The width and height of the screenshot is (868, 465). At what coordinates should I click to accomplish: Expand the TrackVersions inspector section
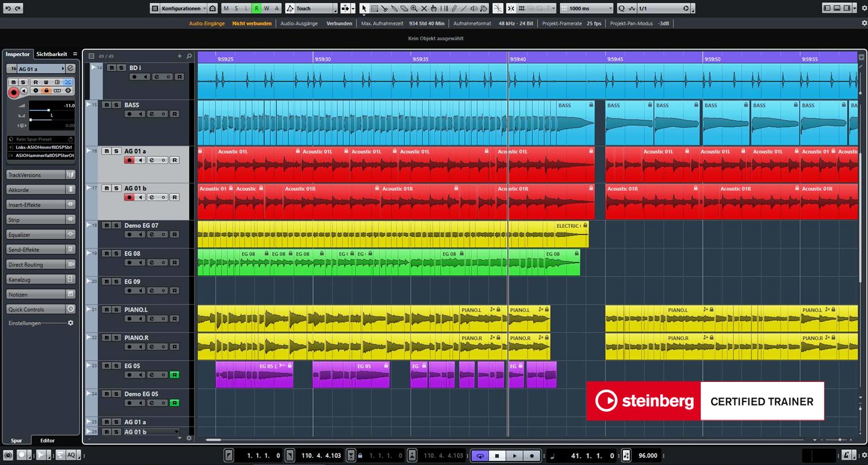(x=41, y=175)
